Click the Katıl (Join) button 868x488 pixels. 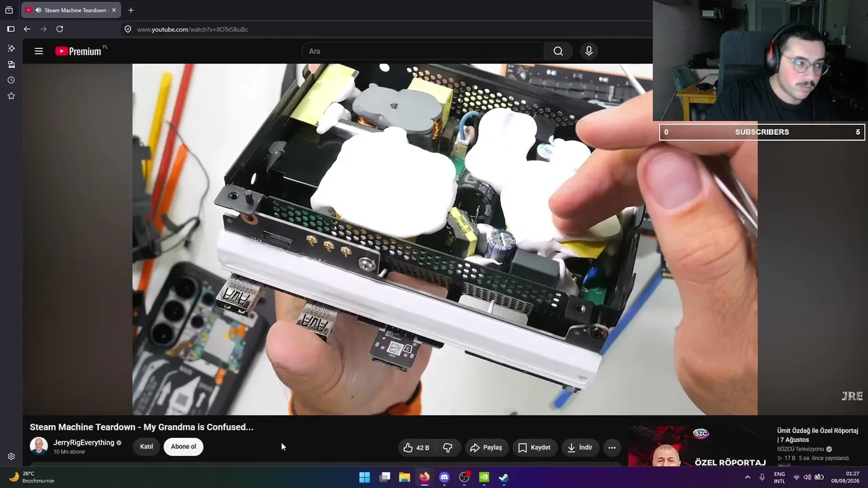pyautogui.click(x=146, y=447)
